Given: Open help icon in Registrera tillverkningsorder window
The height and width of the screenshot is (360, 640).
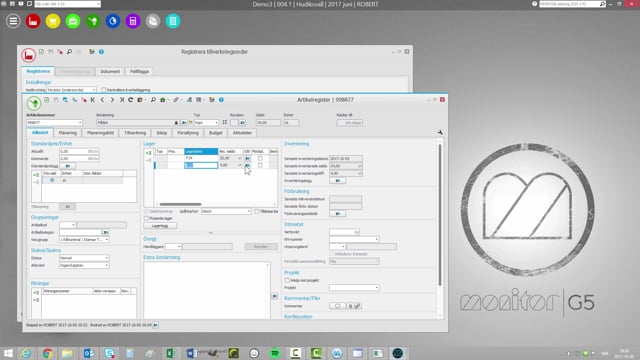Looking at the screenshot, I should click(x=101, y=52).
